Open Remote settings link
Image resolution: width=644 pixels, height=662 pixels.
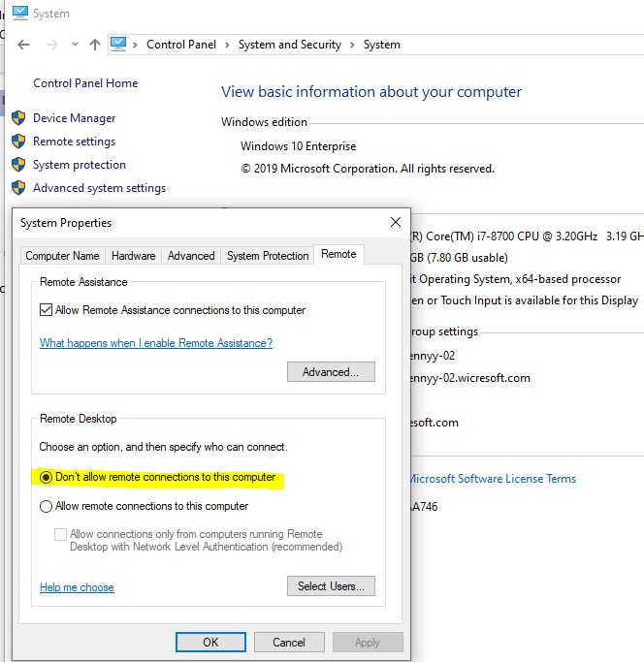click(x=75, y=142)
